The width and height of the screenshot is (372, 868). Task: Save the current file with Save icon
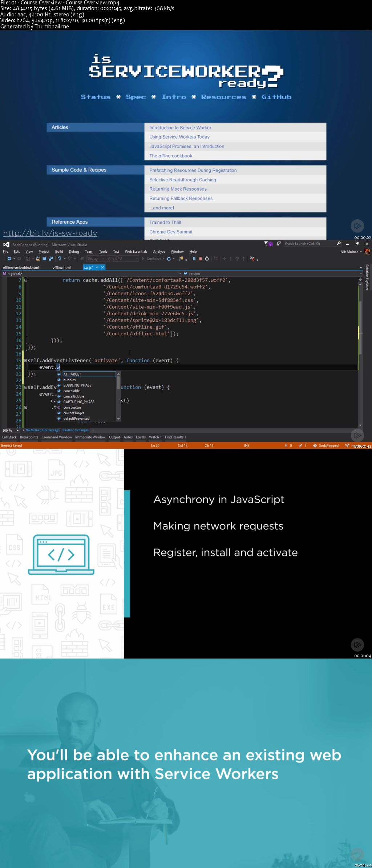click(x=44, y=259)
